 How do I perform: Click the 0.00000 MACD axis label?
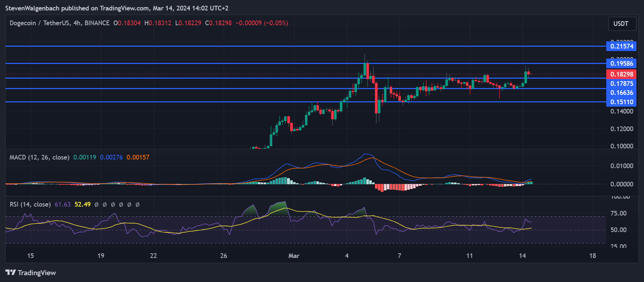622,184
